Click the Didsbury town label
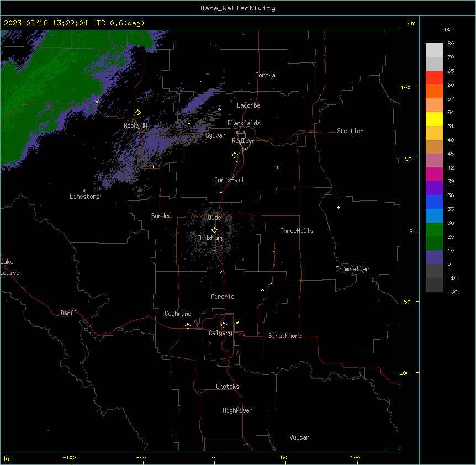 [211, 238]
